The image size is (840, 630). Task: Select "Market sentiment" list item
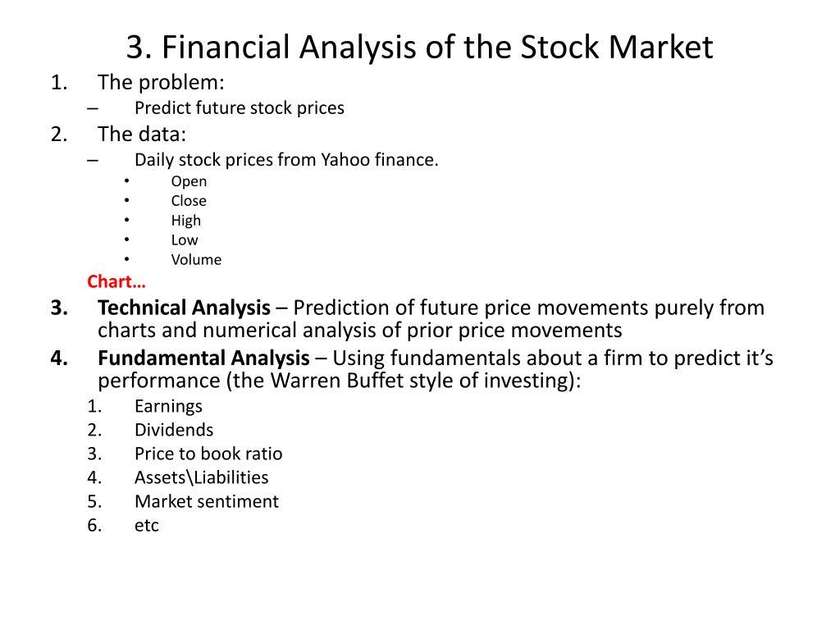click(x=206, y=501)
